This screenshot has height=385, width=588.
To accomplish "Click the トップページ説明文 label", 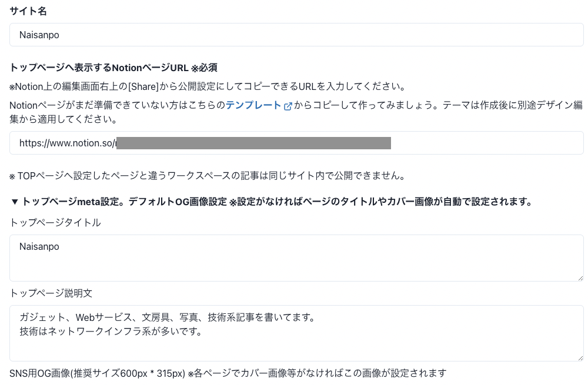I will (51, 293).
